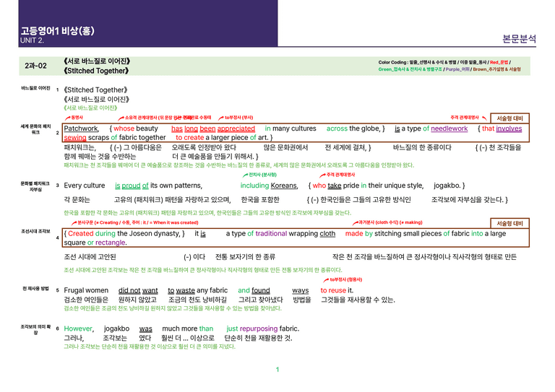Image resolution: width=555 pixels, height=392 pixels.
Task: Click the red arrow next to 과거분사 note
Action: [x=356, y=222]
